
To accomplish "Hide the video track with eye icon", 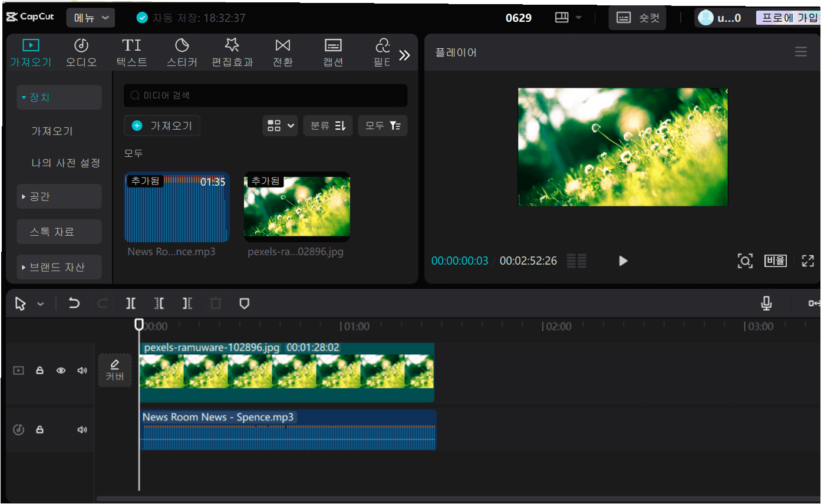I will (61, 371).
